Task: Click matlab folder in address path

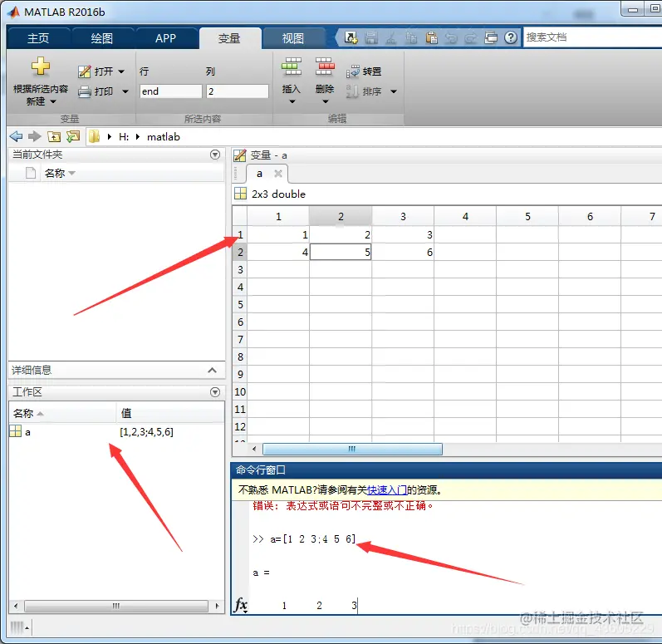Action: point(164,137)
